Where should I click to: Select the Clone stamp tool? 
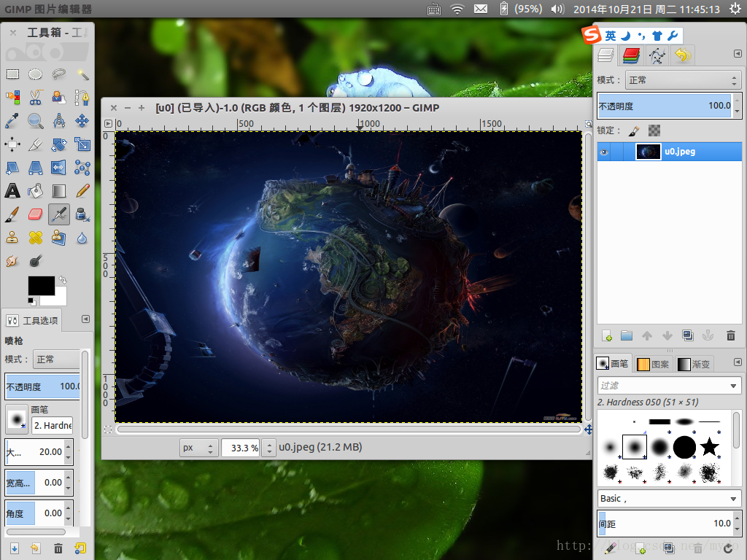pos(12,238)
